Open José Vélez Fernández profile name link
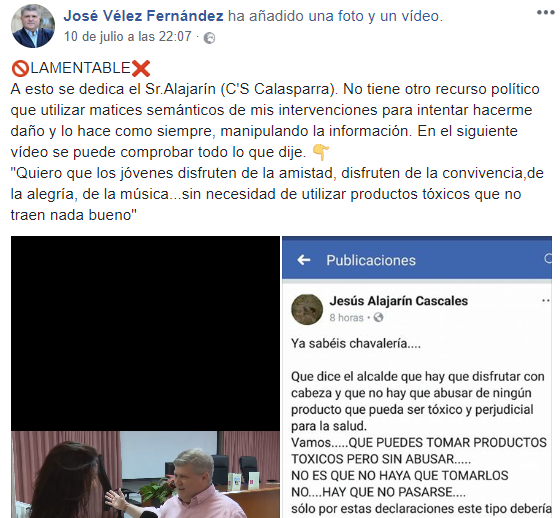560x518 pixels. pos(144,16)
